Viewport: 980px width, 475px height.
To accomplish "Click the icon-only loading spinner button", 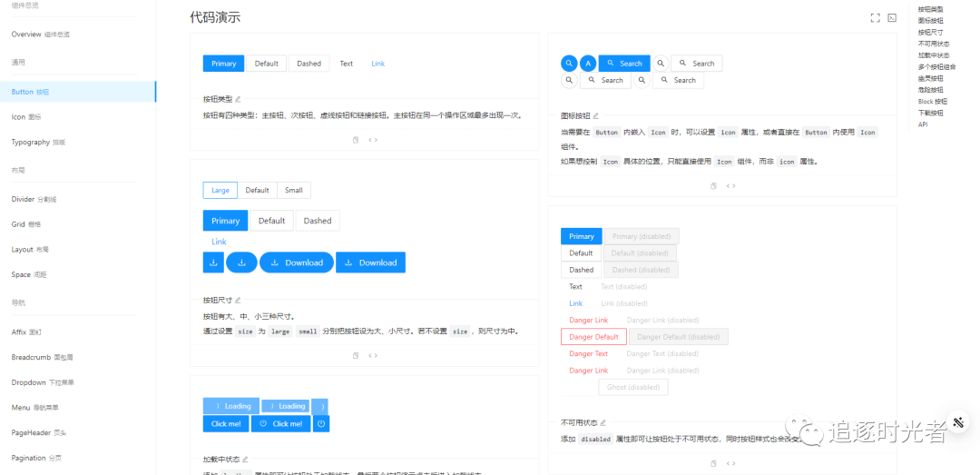I will point(319,406).
